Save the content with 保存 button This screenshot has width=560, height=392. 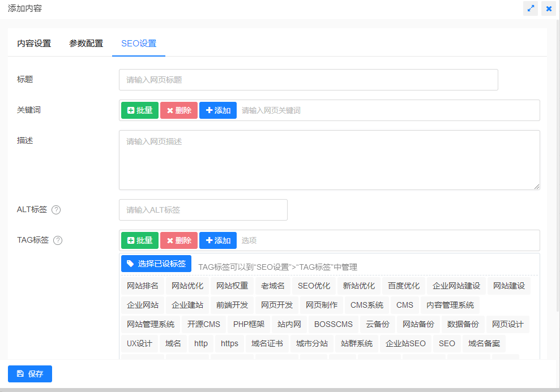click(x=30, y=374)
